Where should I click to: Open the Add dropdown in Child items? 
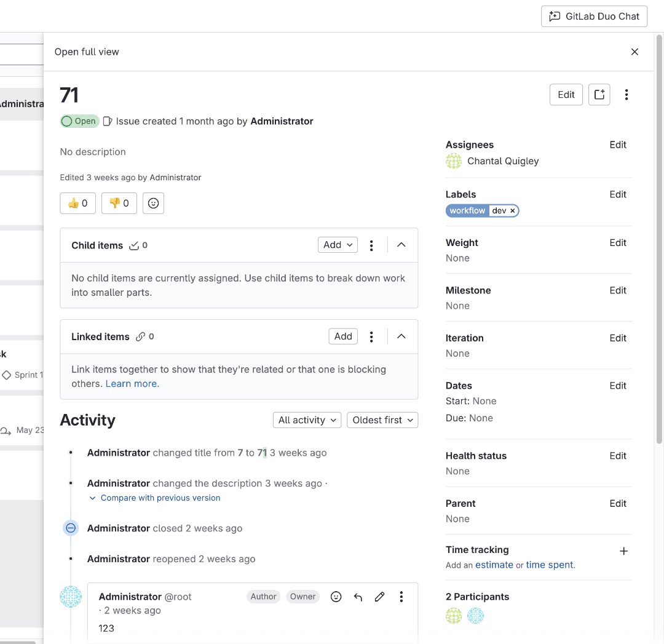point(337,245)
